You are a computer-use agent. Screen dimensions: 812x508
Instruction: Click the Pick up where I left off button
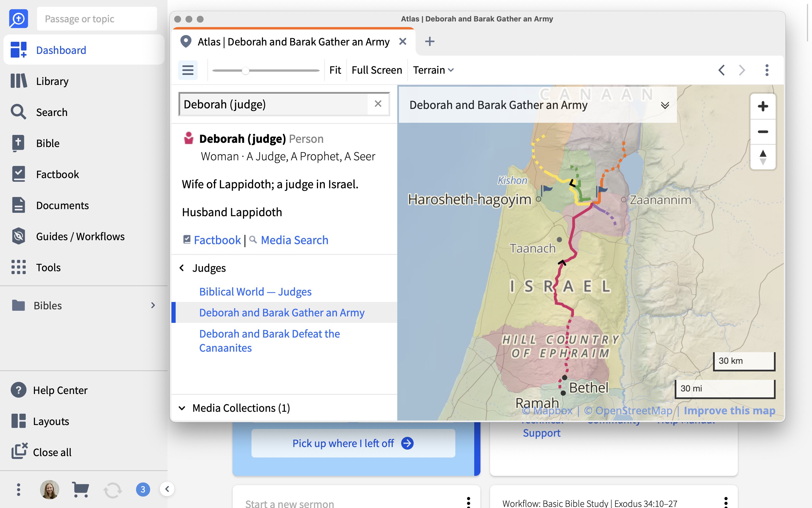point(353,443)
